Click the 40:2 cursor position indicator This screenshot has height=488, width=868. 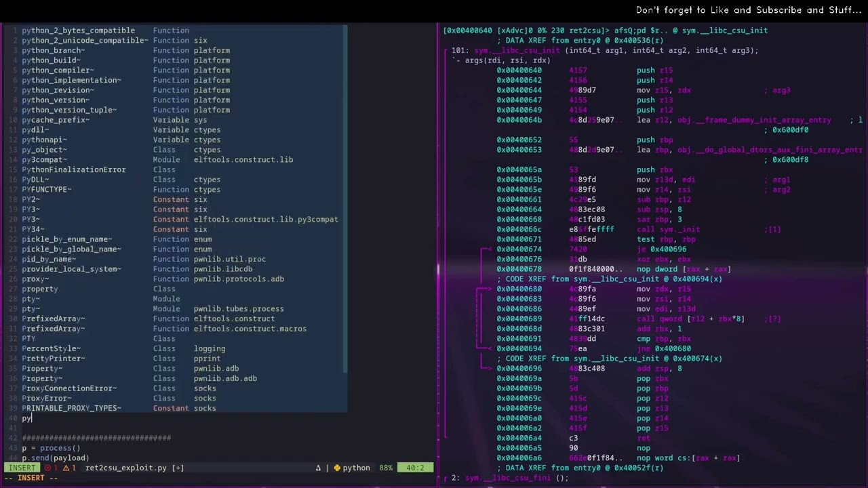click(415, 468)
